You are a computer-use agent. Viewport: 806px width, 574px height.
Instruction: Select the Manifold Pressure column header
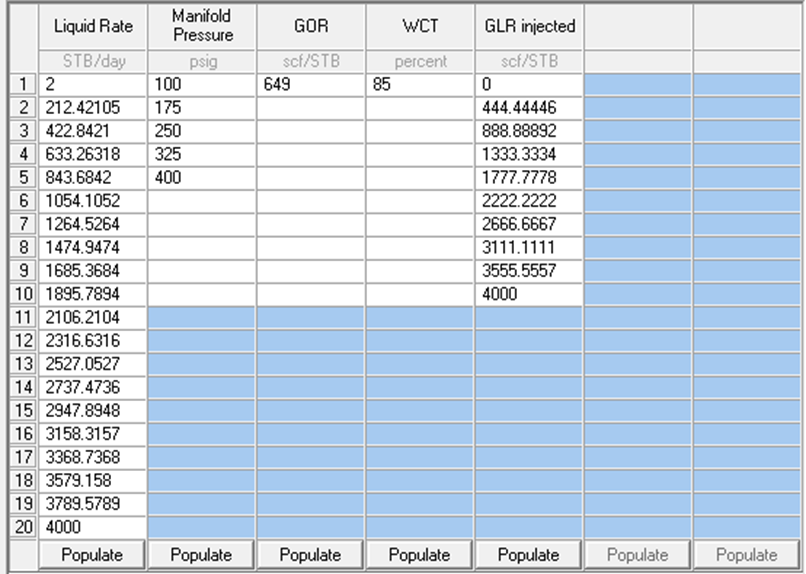[202, 27]
